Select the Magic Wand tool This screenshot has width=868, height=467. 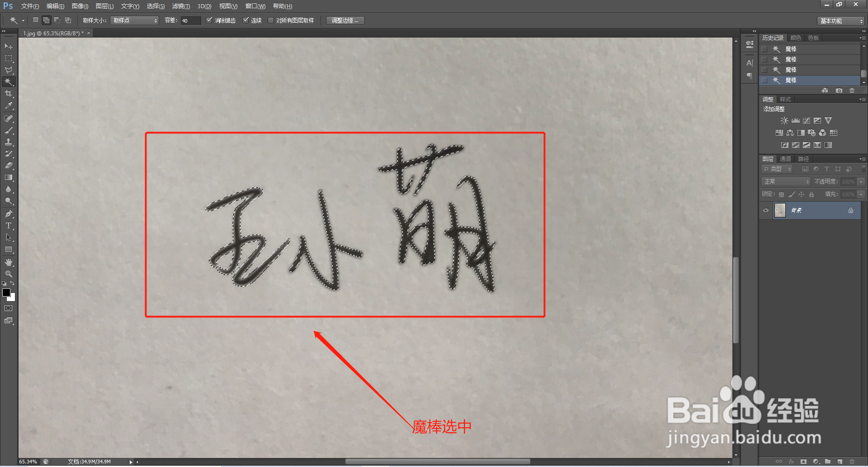point(9,82)
